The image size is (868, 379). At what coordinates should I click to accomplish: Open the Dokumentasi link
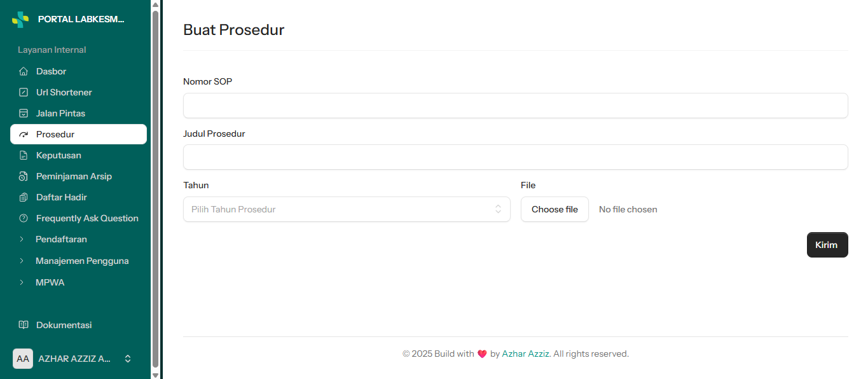[x=78, y=325]
